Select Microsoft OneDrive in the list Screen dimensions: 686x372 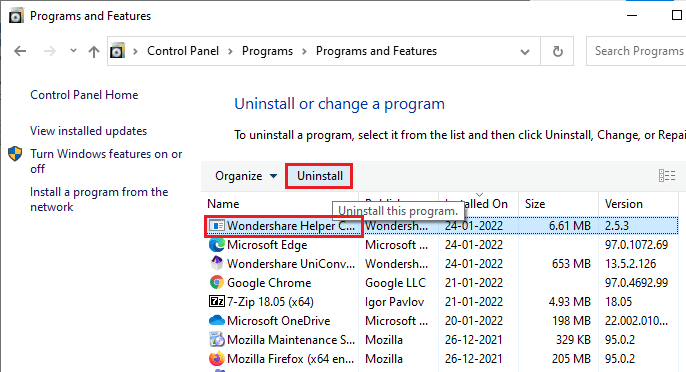278,321
